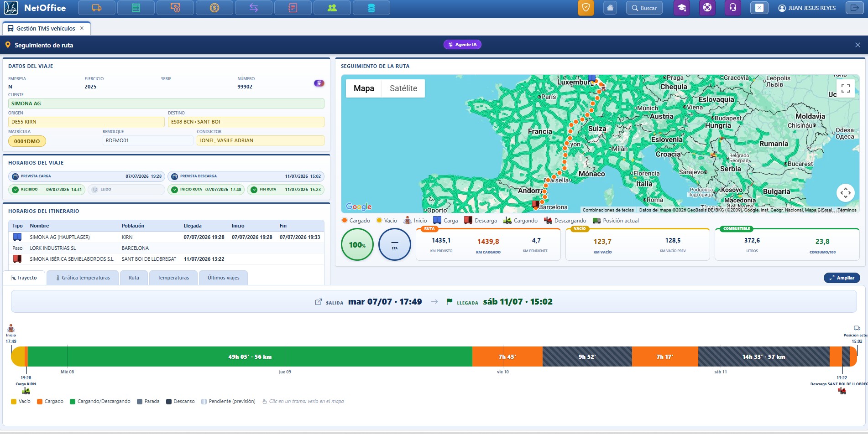Image resolution: width=868 pixels, height=434 pixels.
Task: Click the X box icon in header
Action: [759, 8]
